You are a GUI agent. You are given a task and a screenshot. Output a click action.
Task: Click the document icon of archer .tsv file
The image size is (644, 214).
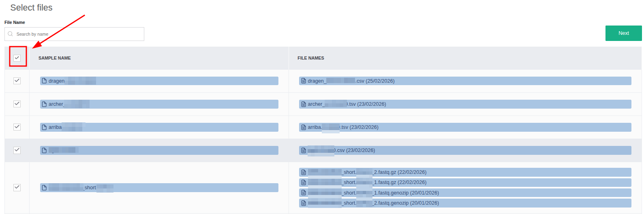point(304,104)
